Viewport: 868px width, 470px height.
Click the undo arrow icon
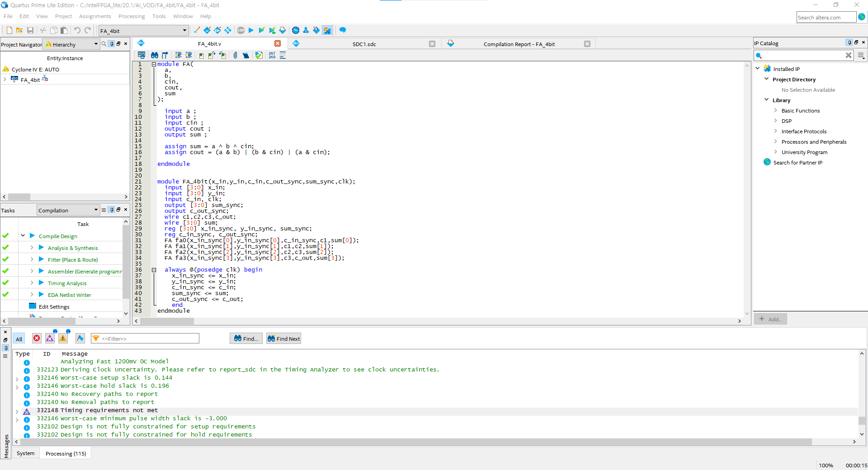[77, 30]
